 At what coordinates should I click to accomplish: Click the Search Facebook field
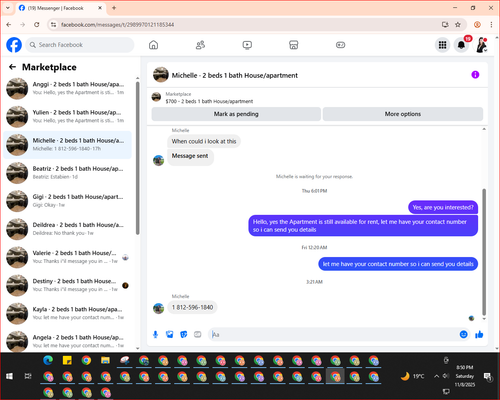[x=80, y=45]
